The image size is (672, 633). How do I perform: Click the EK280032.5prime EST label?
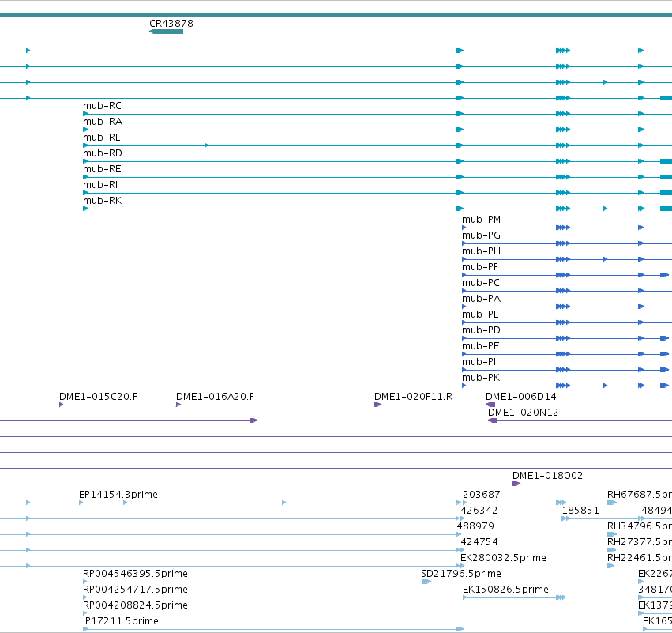pos(503,559)
